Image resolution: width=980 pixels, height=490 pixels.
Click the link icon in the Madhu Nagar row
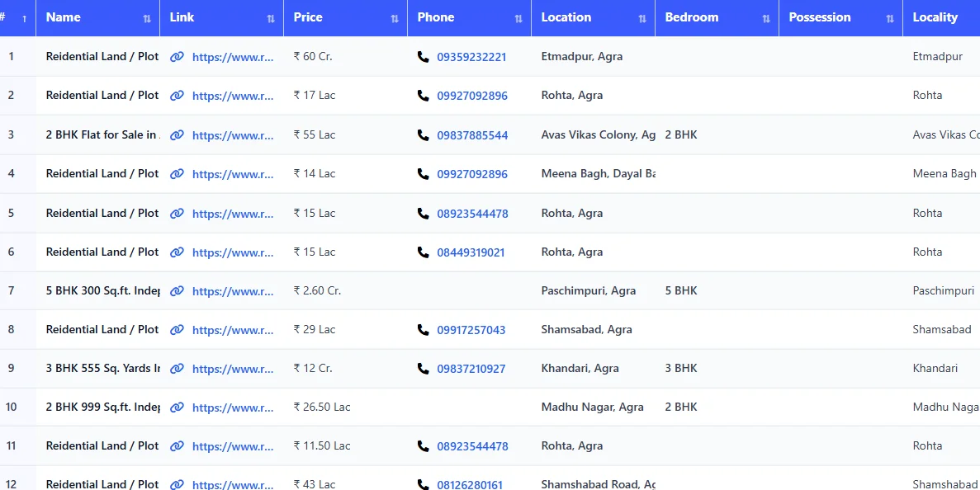[x=177, y=408]
